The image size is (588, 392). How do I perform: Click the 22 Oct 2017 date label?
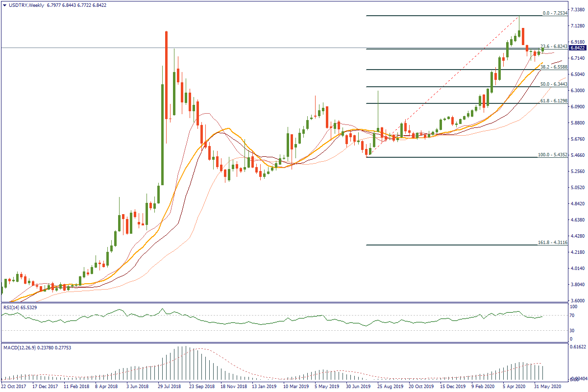tap(14, 386)
